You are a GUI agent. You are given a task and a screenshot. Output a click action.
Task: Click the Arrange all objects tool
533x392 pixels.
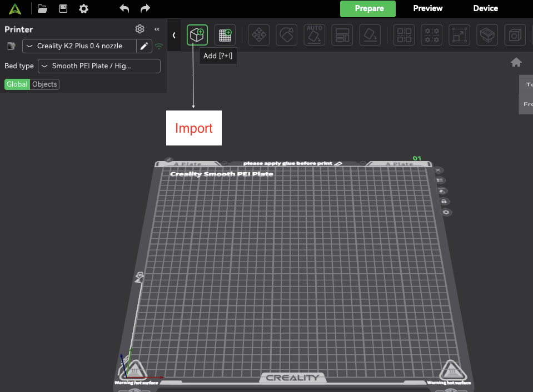pyautogui.click(x=342, y=34)
